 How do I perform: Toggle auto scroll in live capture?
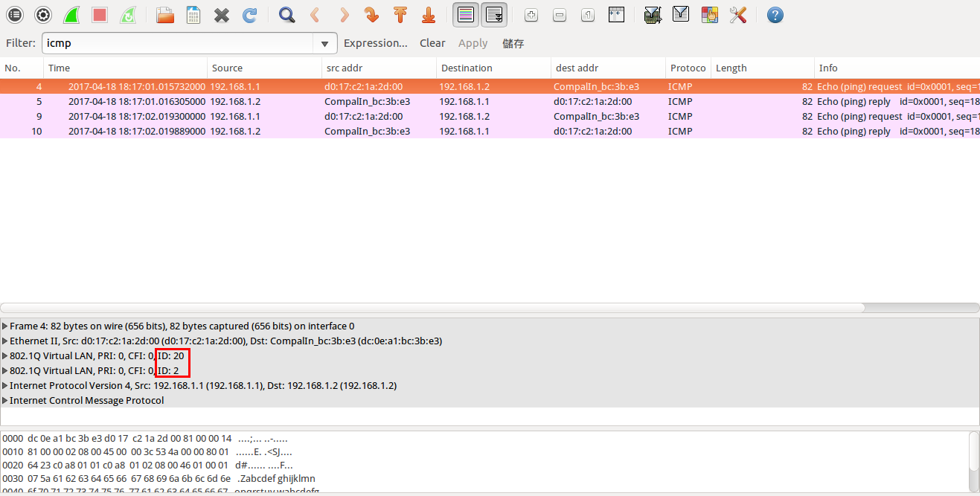coord(494,15)
